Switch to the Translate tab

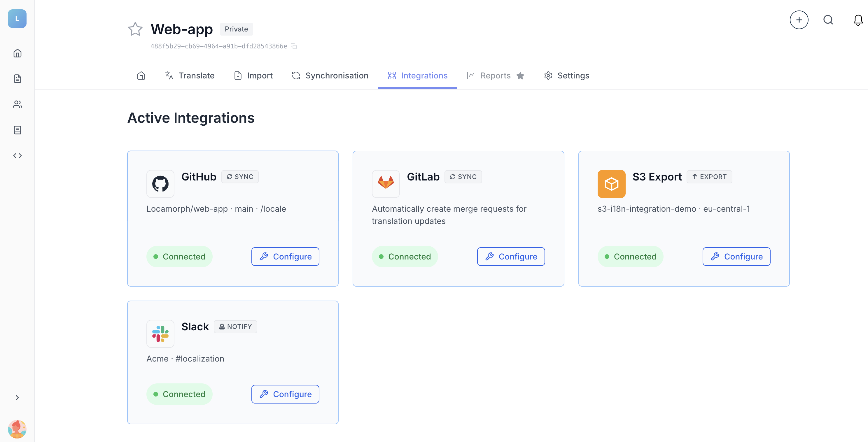(x=189, y=76)
